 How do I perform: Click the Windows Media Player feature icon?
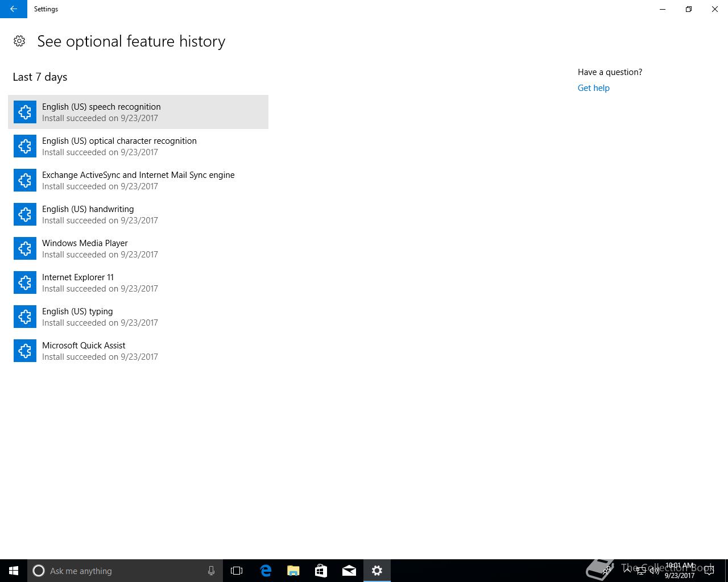pyautogui.click(x=25, y=248)
